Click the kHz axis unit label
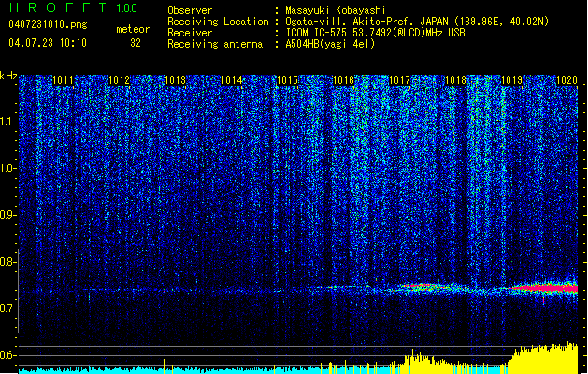 (x=8, y=76)
